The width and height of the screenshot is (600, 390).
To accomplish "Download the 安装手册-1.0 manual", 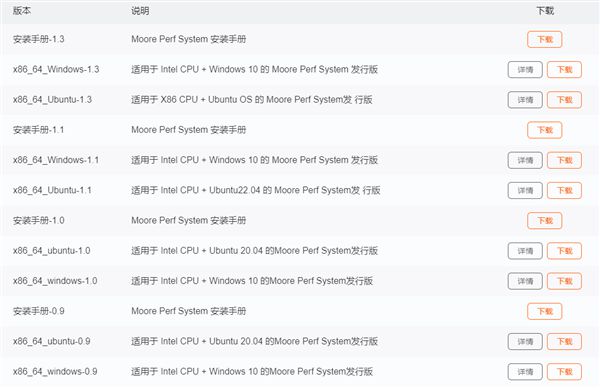I will click(545, 221).
